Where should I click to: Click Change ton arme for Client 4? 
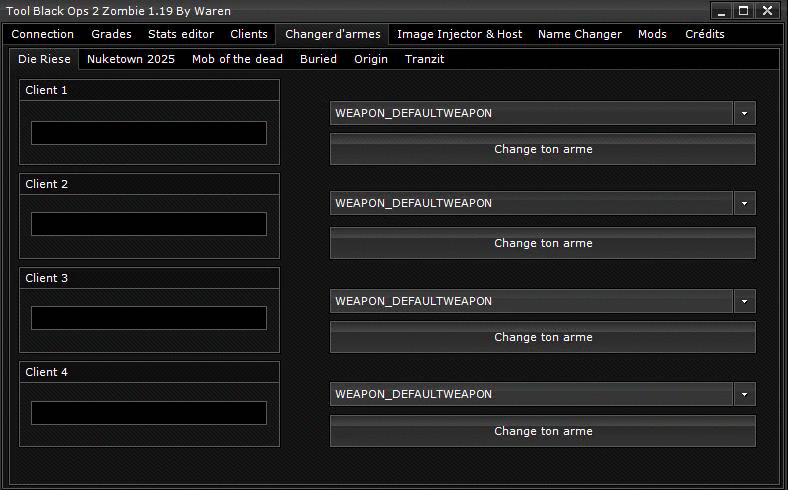coord(543,431)
